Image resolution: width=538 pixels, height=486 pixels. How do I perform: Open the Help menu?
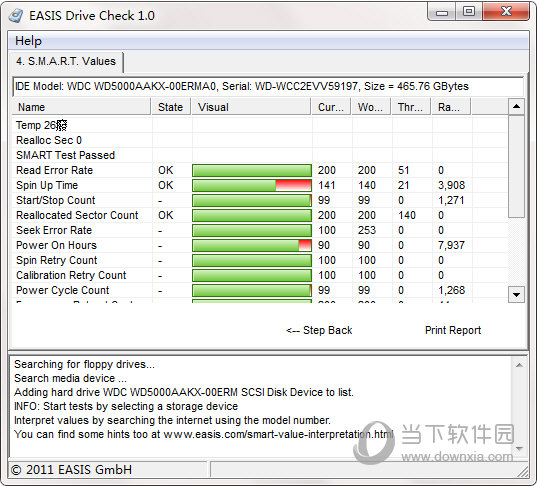28,40
